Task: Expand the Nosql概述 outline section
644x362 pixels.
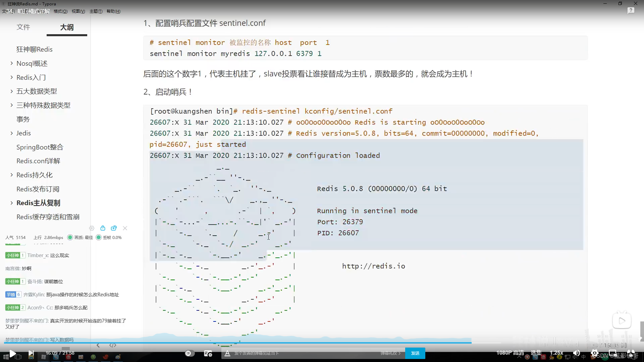Action: coord(11,63)
